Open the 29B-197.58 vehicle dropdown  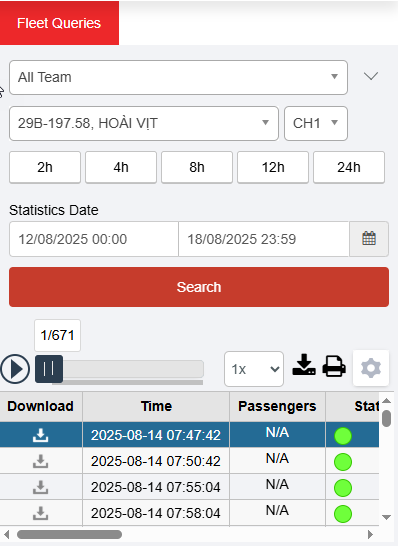[144, 123]
